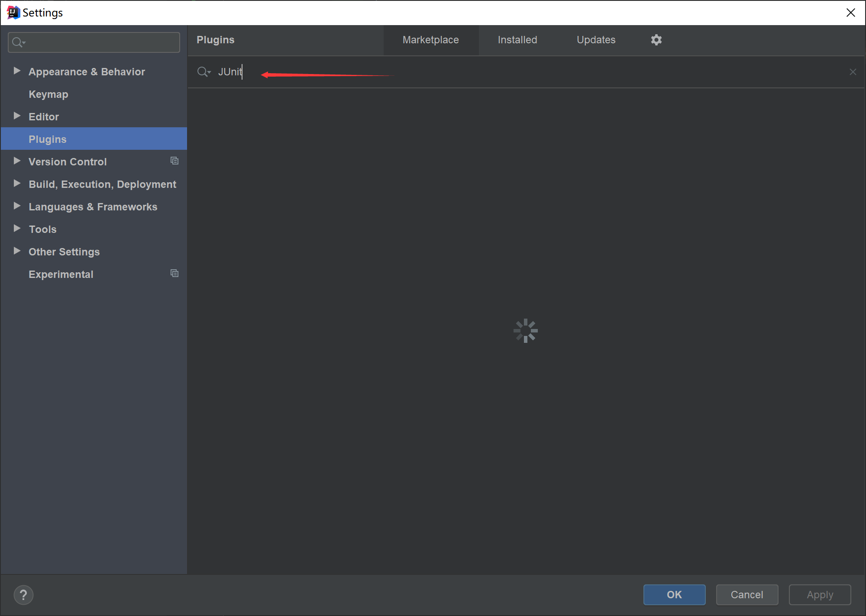Open plugin search options magnifier dropdown
Viewport: 866px width, 616px height.
[204, 72]
